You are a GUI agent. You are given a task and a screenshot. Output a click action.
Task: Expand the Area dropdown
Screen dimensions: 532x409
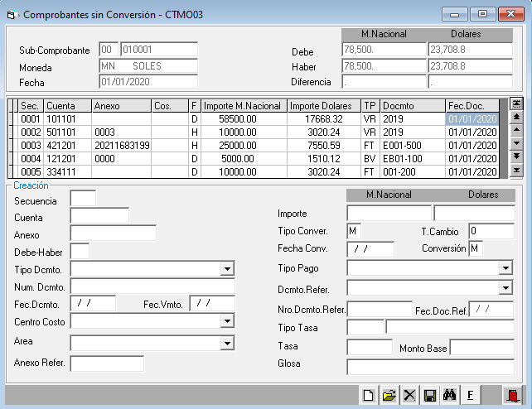pyautogui.click(x=227, y=342)
